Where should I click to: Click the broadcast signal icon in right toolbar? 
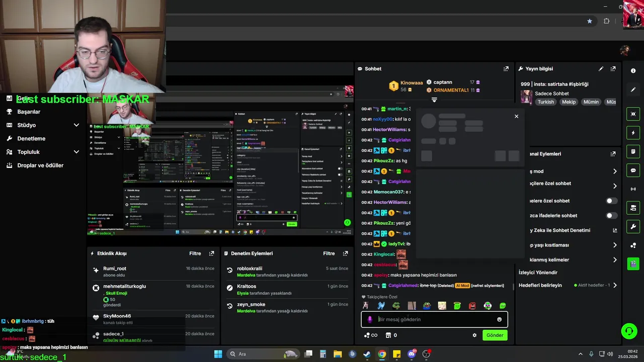point(633,189)
